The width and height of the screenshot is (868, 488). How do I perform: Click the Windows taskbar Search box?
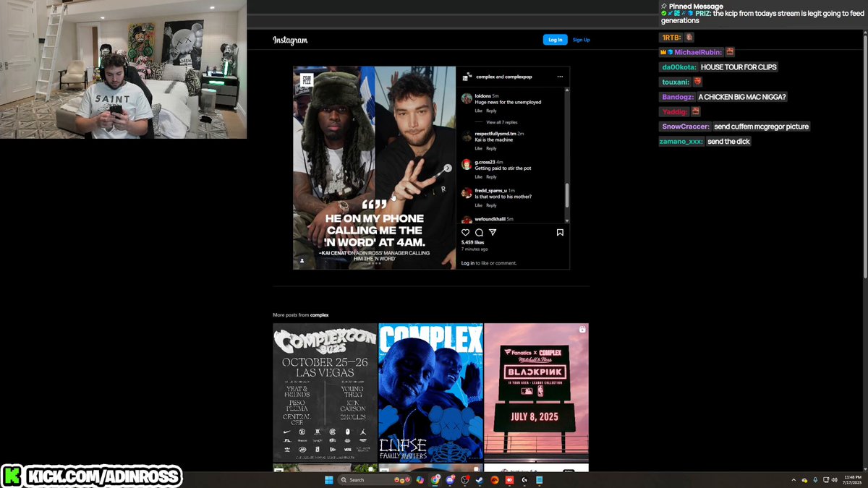[374, 480]
